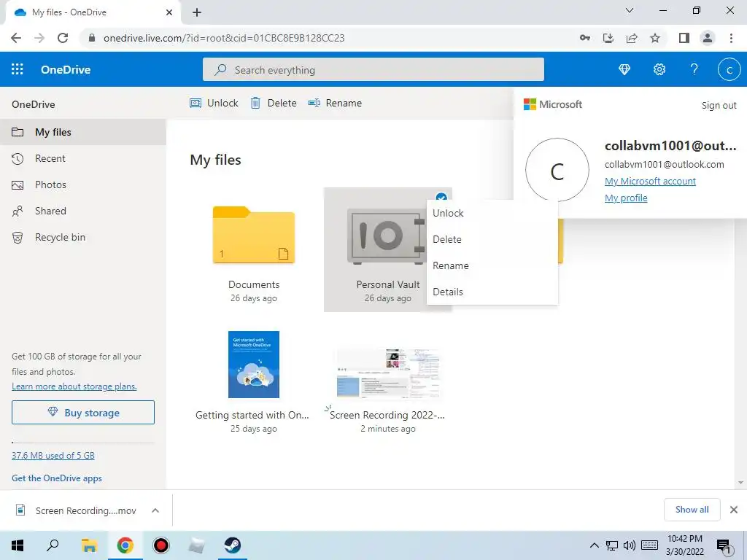Click the address bar URL
Screen dimensions: 747x560
click(x=224, y=38)
